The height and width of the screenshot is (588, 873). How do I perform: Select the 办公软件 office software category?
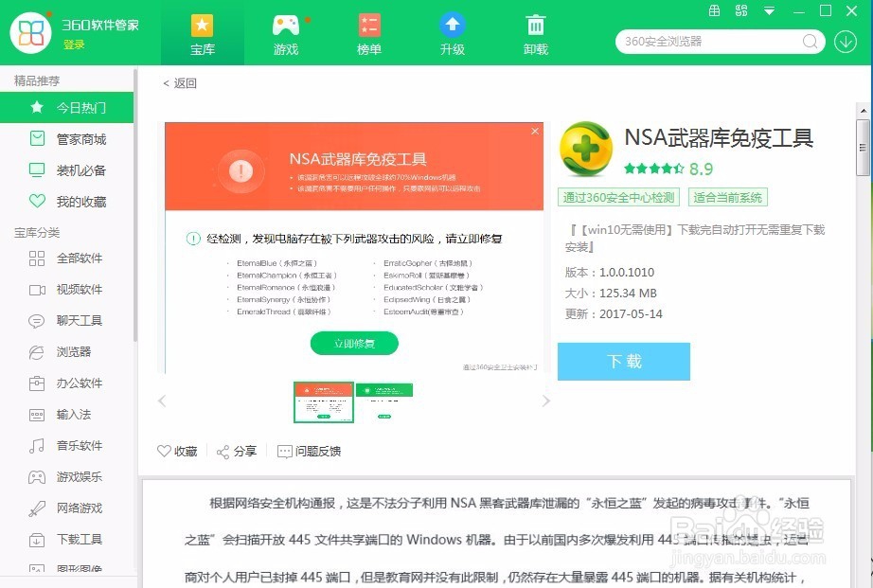coord(80,383)
